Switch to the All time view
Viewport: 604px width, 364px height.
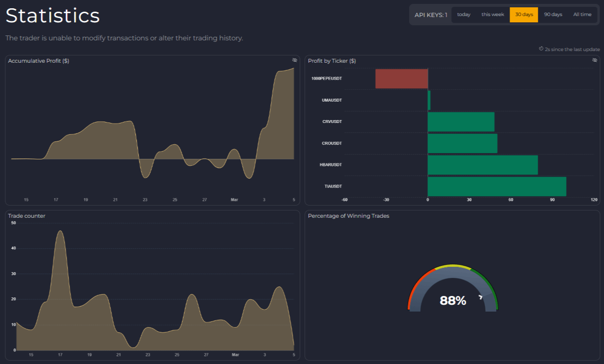point(582,14)
